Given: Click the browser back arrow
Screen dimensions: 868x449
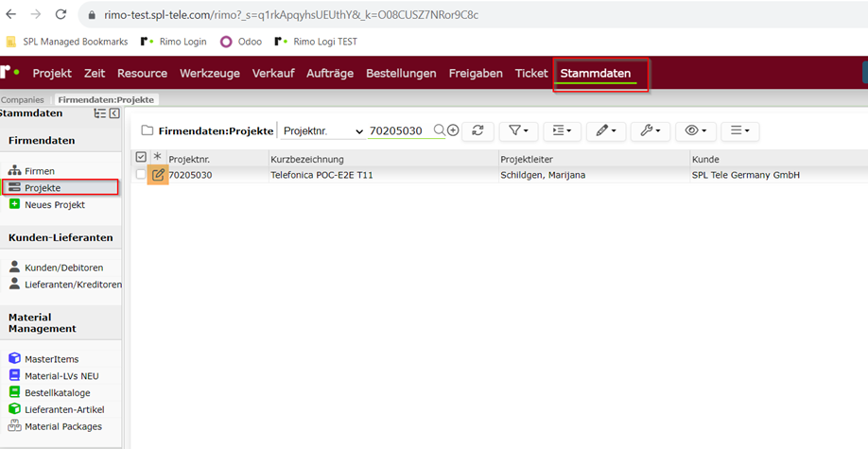Looking at the screenshot, I should pos(11,14).
